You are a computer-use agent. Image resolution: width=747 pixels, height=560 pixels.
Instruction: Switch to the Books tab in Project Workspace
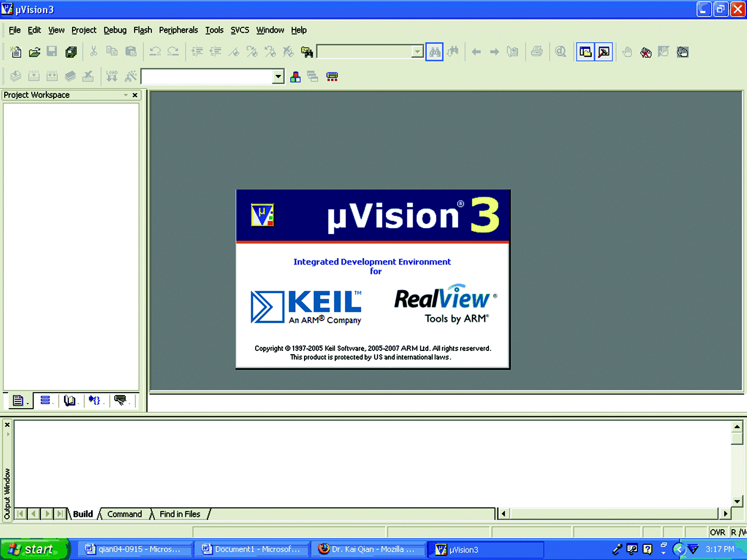(70, 401)
